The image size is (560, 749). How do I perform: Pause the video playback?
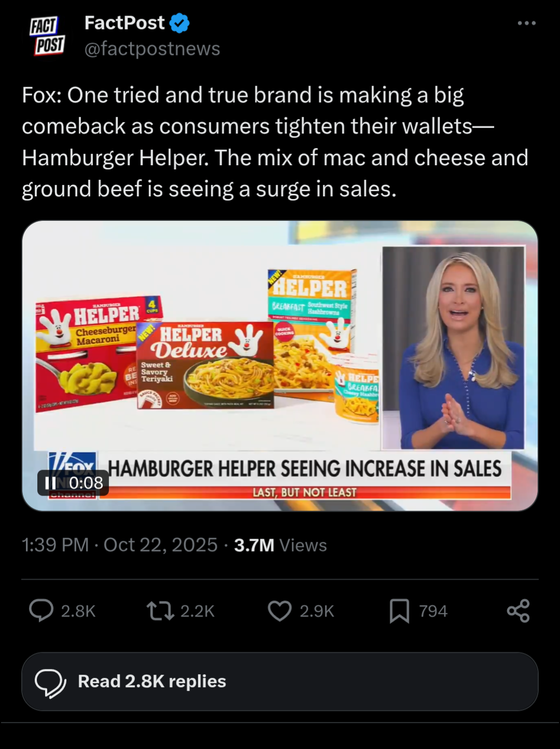[51, 483]
